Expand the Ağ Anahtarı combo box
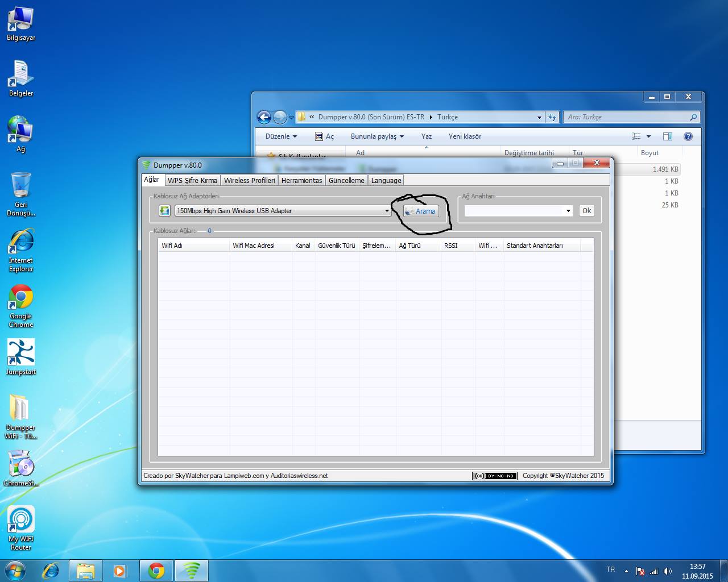The image size is (728, 582). [x=568, y=211]
